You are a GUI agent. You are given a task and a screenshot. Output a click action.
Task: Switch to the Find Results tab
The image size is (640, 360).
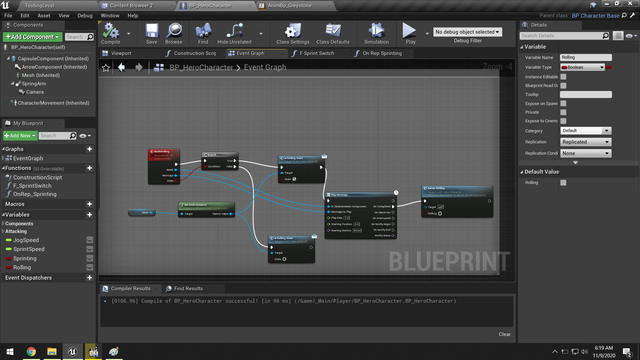pos(188,289)
